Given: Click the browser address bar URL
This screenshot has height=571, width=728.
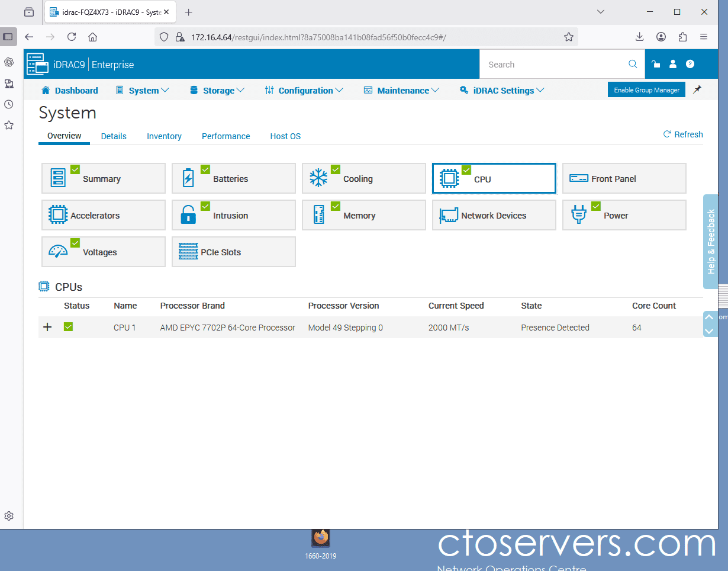Looking at the screenshot, I should click(x=318, y=37).
